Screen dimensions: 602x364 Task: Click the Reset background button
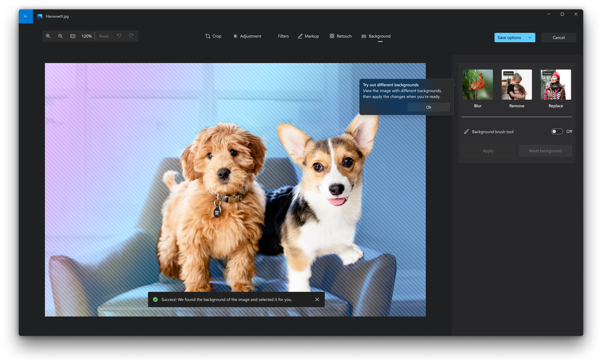pyautogui.click(x=545, y=150)
